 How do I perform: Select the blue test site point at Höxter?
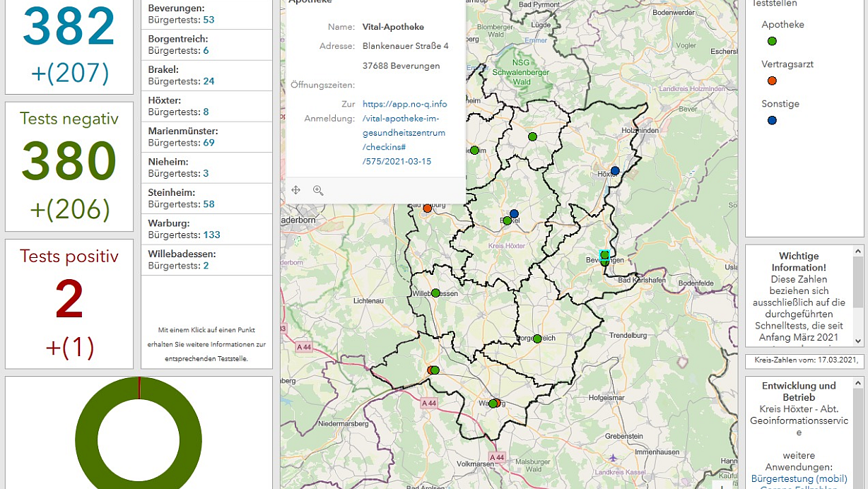tap(615, 170)
